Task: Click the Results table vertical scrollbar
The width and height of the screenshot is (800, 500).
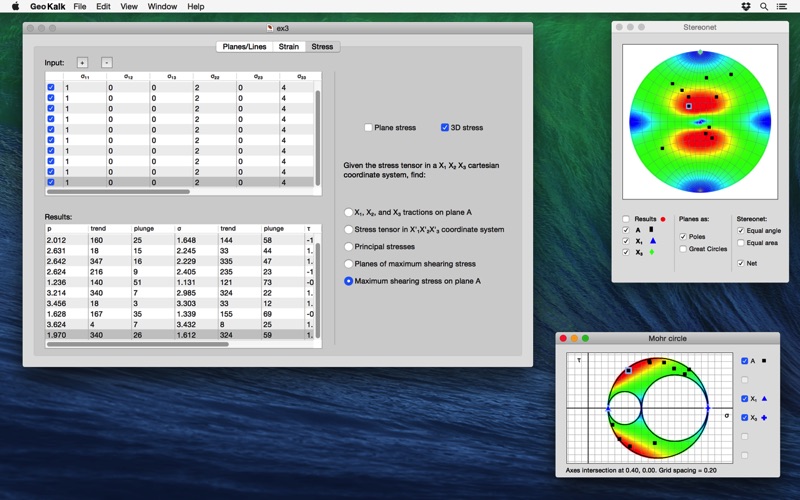Action: [318, 290]
